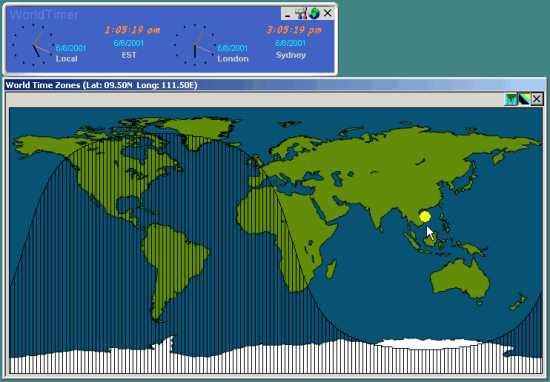Screen dimensions: 550x382
Task: Click the Local analog clock face
Action: pos(33,45)
